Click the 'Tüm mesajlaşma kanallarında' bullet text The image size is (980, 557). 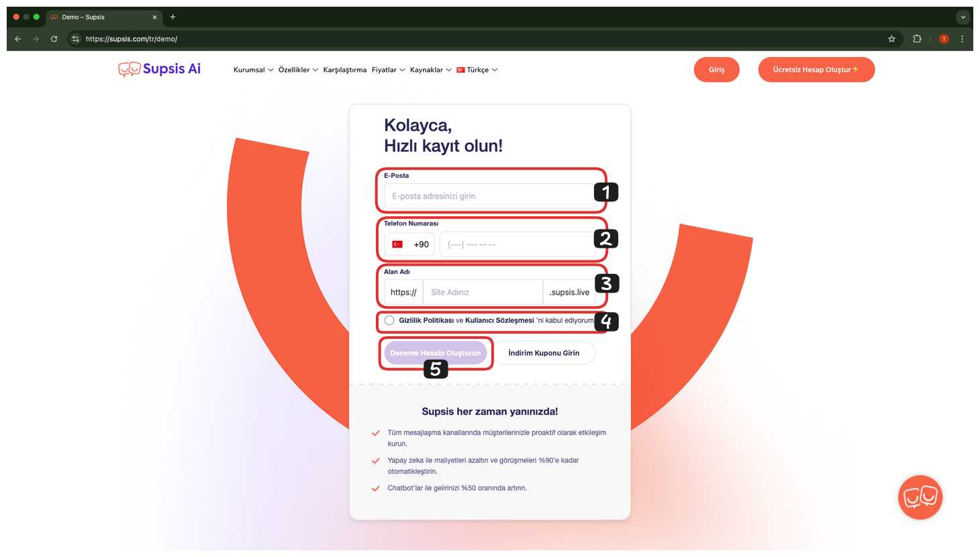tap(497, 438)
